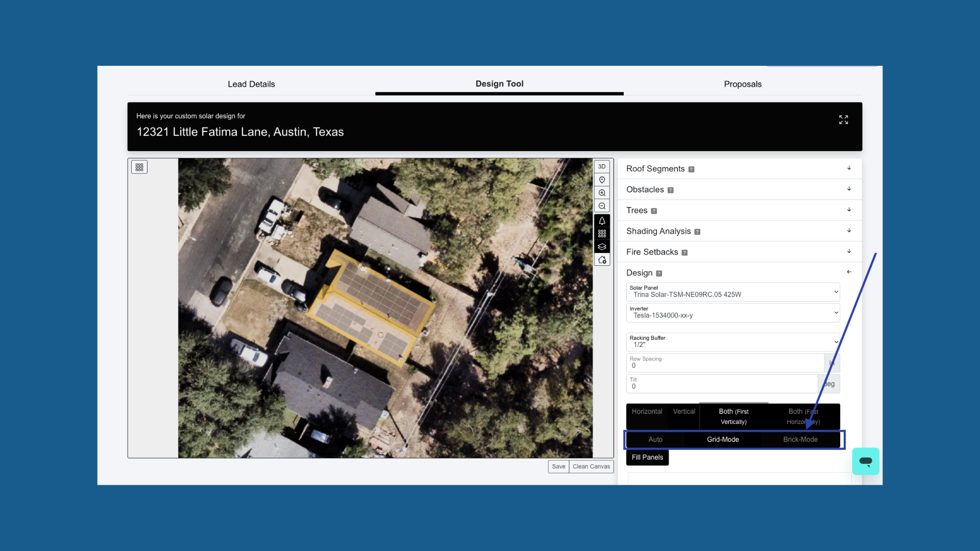Click the Fill Panels button
This screenshot has height=551, width=980.
coord(647,457)
